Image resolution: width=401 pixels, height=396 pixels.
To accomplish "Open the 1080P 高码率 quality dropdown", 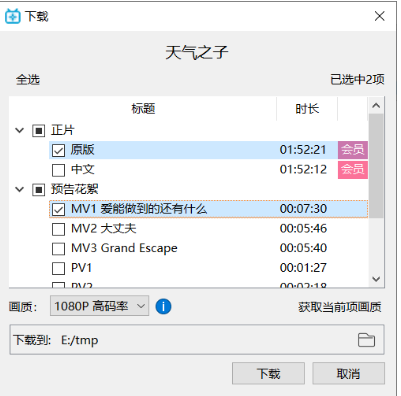I will click(x=99, y=306).
